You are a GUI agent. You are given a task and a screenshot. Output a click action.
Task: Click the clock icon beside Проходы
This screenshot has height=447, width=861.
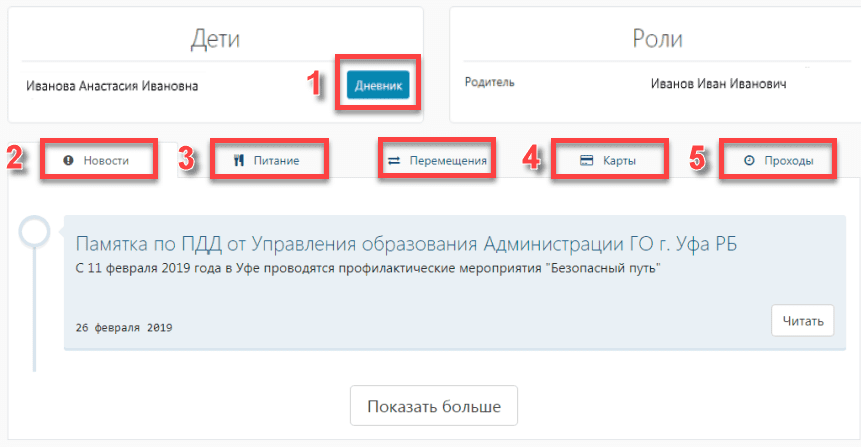tap(751, 160)
